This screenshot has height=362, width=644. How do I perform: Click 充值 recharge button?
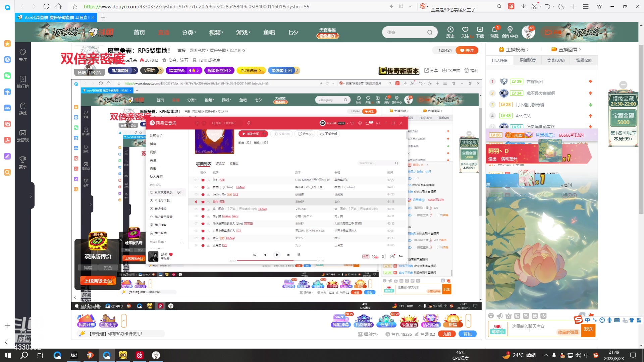coord(447,334)
